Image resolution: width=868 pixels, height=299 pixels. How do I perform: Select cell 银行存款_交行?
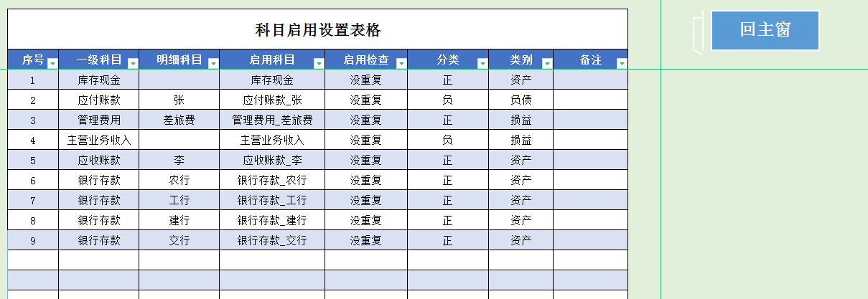tap(272, 240)
